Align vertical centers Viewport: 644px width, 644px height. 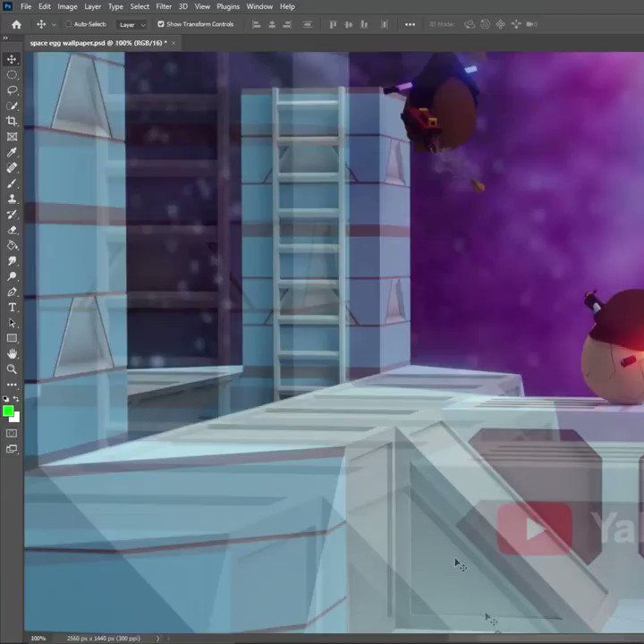coord(348,25)
